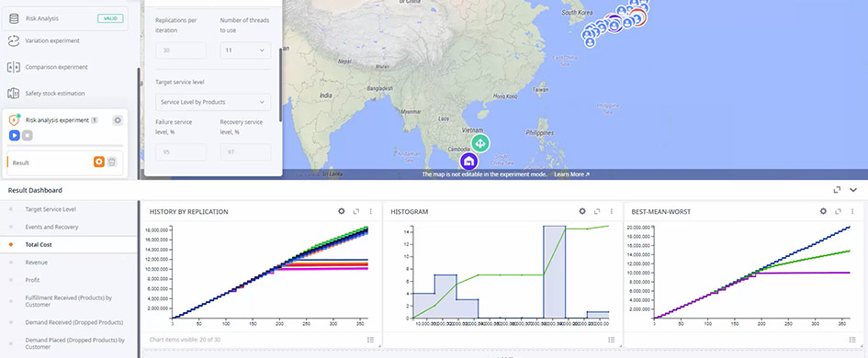The image size is (868, 358).
Task: Open Safety stock estimation experiment
Action: [x=55, y=94]
